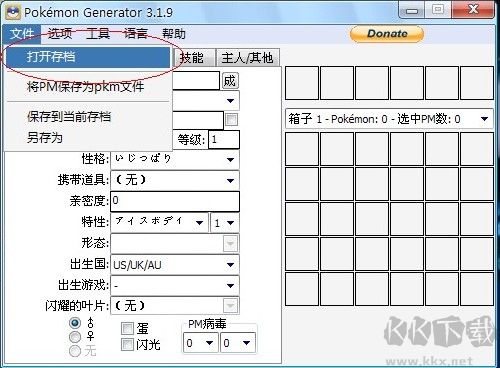Open the ability slot number dropdown
Image resolution: width=500 pixels, height=368 pixels.
(x=225, y=223)
